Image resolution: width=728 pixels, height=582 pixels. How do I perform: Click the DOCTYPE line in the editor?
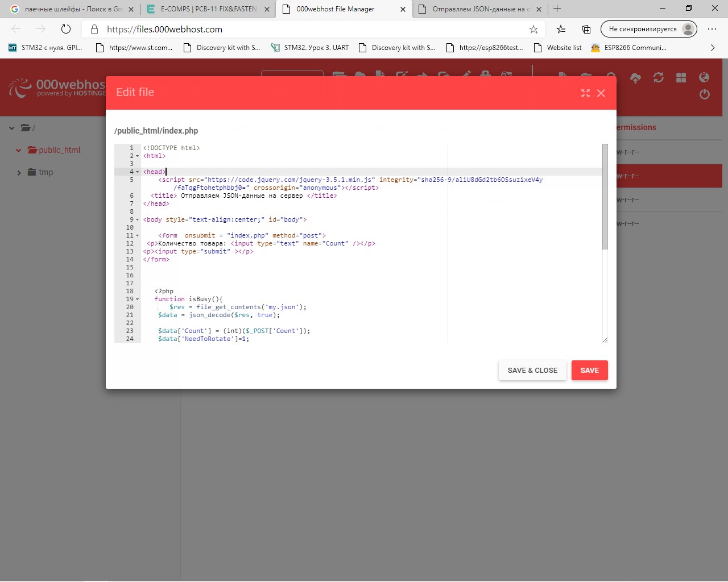(x=172, y=148)
